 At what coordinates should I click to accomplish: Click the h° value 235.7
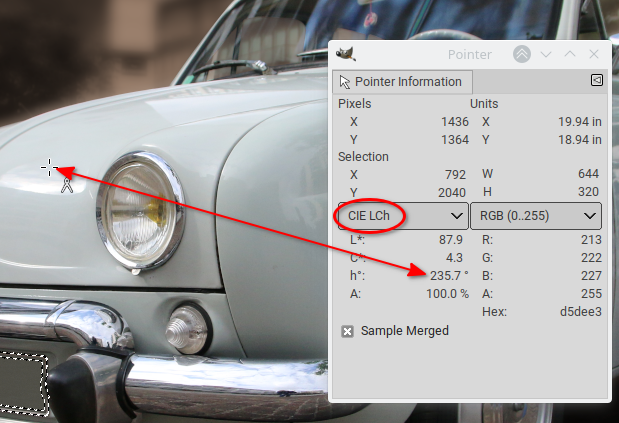[x=449, y=275]
